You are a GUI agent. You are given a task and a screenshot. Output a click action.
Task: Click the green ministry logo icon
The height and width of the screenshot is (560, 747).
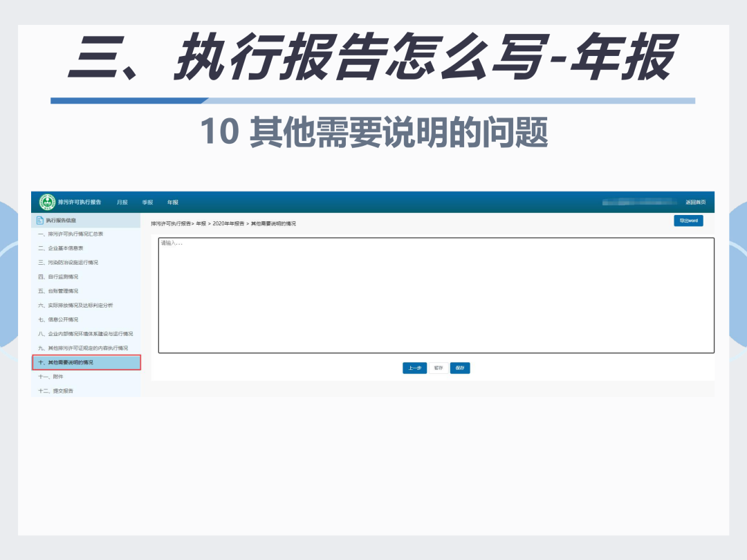point(47,202)
